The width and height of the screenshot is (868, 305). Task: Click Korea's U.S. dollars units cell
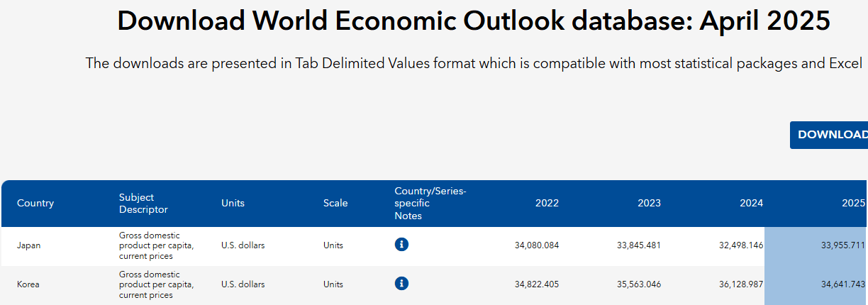click(243, 284)
